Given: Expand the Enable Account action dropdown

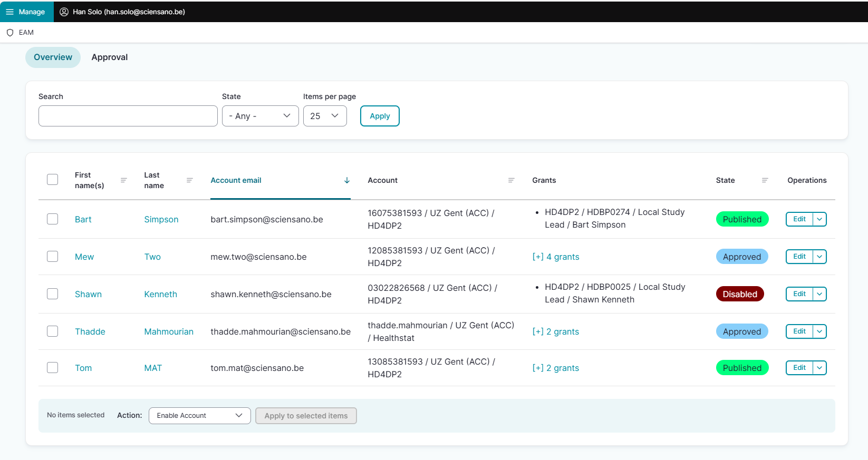Looking at the screenshot, I should point(199,416).
